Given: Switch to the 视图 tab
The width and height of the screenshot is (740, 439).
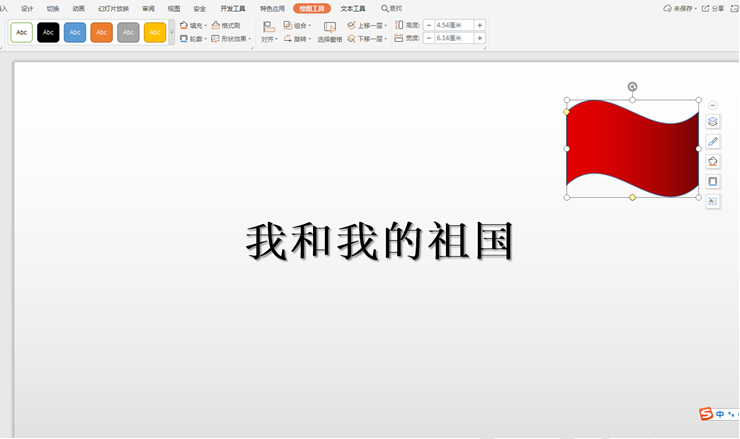Looking at the screenshot, I should (x=174, y=8).
